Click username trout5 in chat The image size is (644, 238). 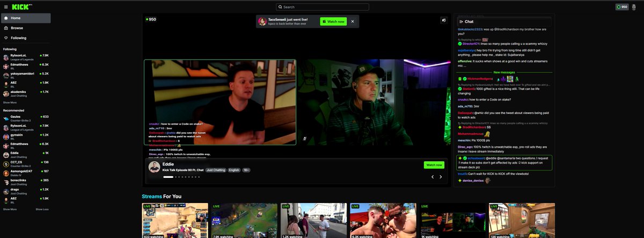(x=462, y=174)
